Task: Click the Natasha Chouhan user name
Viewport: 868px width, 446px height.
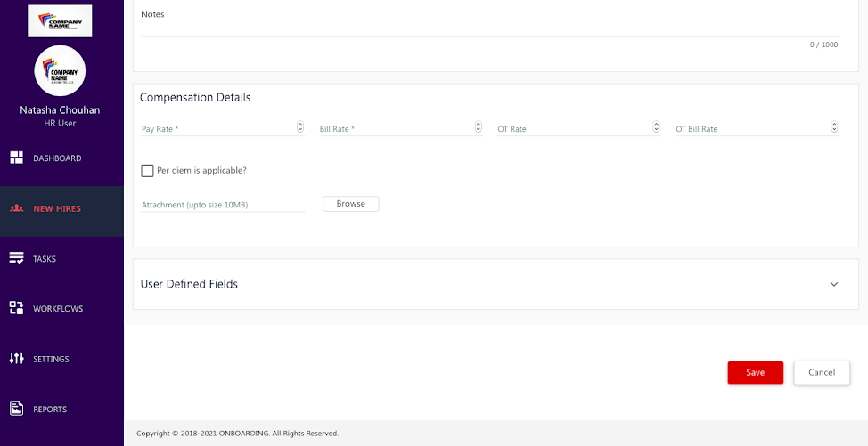Action: point(60,110)
